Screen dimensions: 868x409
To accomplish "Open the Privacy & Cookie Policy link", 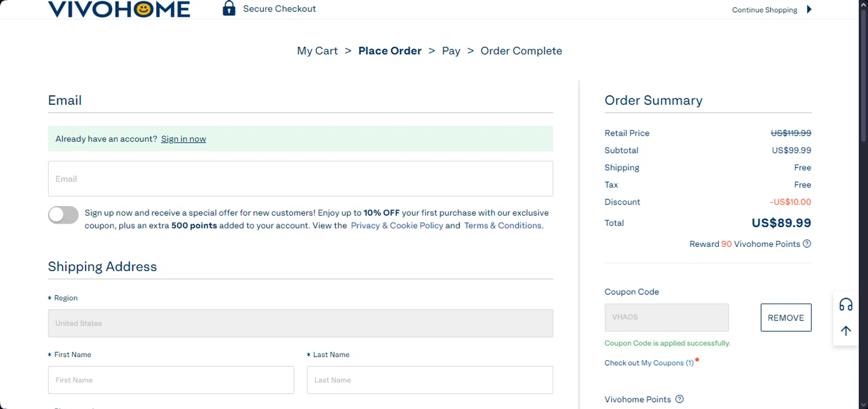I will click(x=397, y=225).
